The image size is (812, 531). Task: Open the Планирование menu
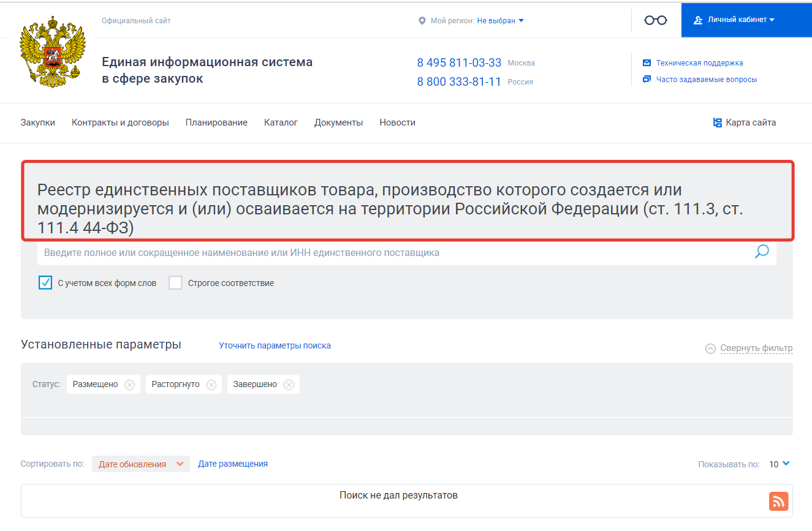216,122
